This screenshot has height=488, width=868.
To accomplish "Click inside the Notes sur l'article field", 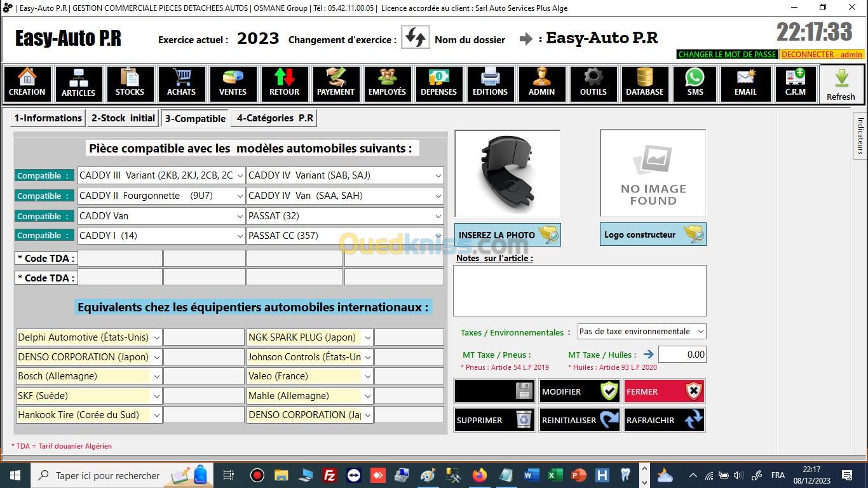I will tap(579, 290).
